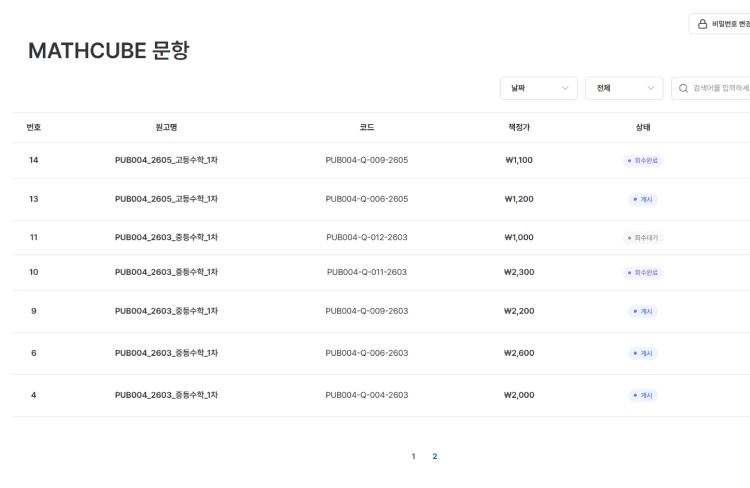Image resolution: width=750 pixels, height=488 pixels.
Task: Click row number 6
Action: pyautogui.click(x=33, y=353)
